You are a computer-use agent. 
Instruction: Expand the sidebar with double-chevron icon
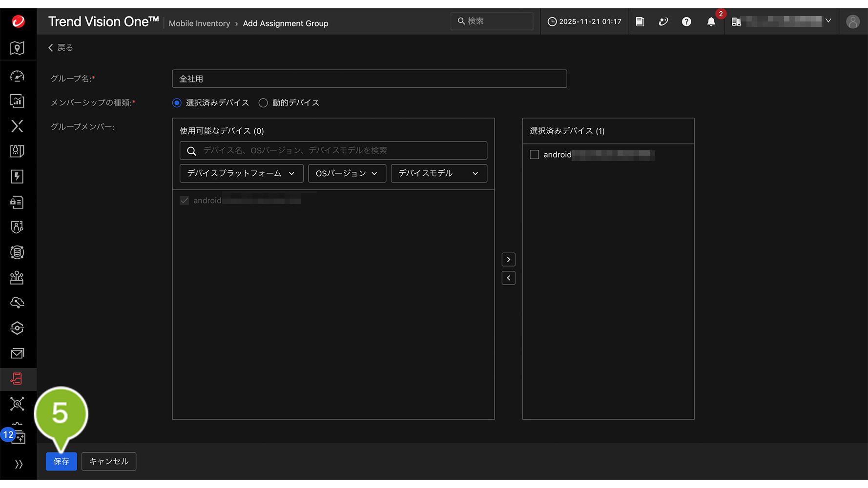click(19, 464)
